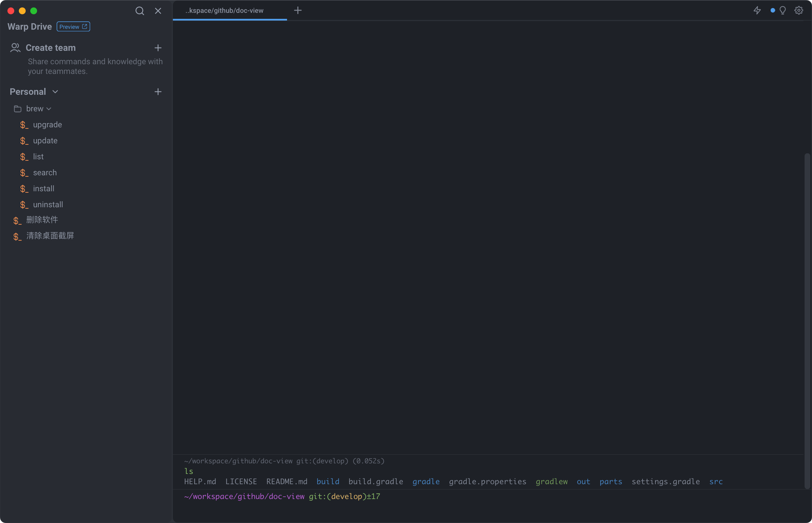Open the update workflow
This screenshot has height=523, width=812.
45,140
